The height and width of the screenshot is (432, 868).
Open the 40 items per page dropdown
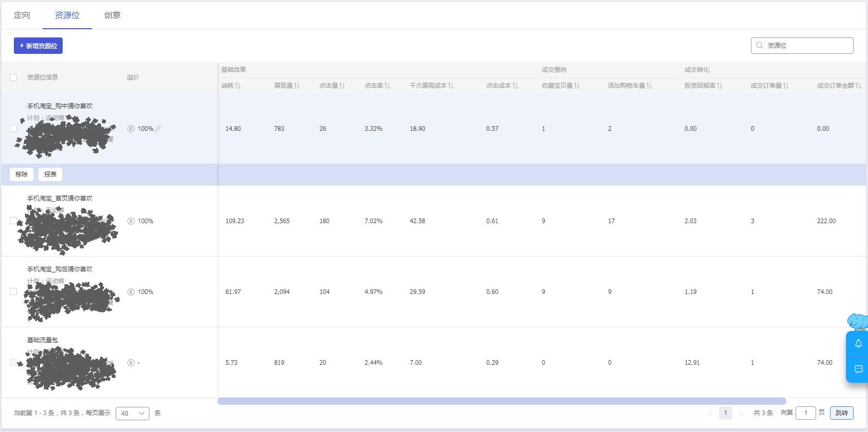pyautogui.click(x=133, y=413)
